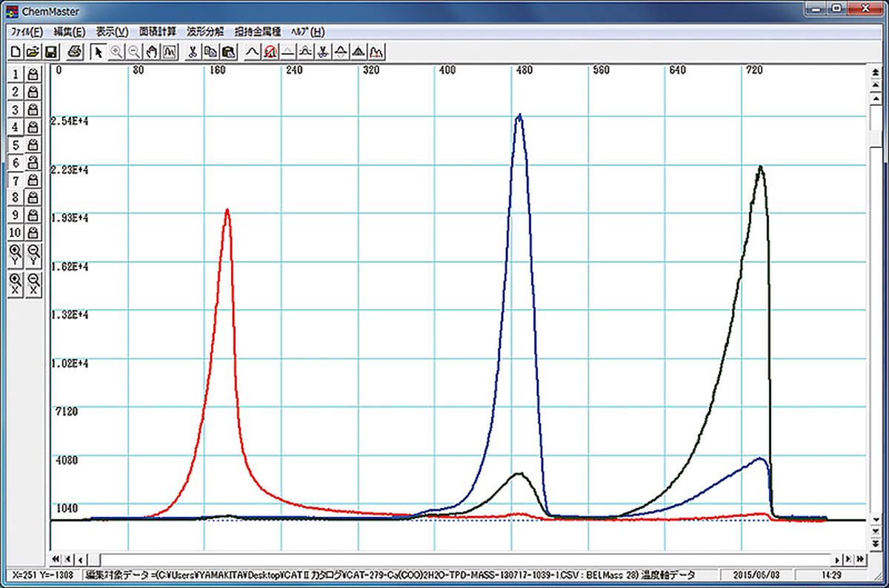Activate the zoom-out magnifier in the toolbar

point(134,52)
